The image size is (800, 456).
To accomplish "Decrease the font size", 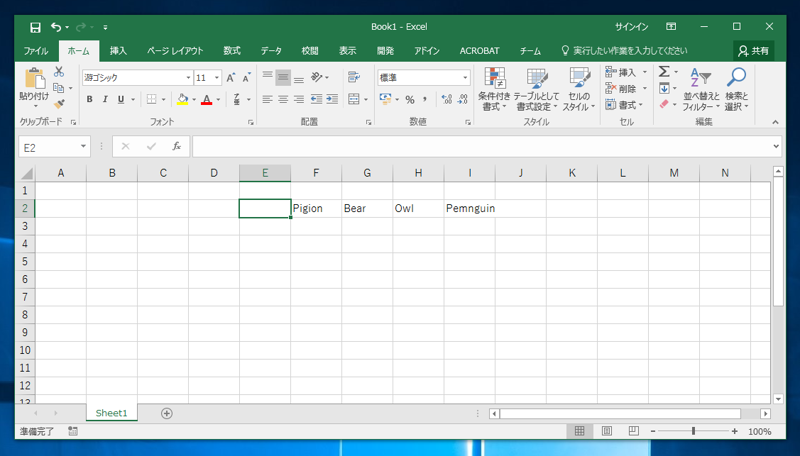I will (246, 78).
